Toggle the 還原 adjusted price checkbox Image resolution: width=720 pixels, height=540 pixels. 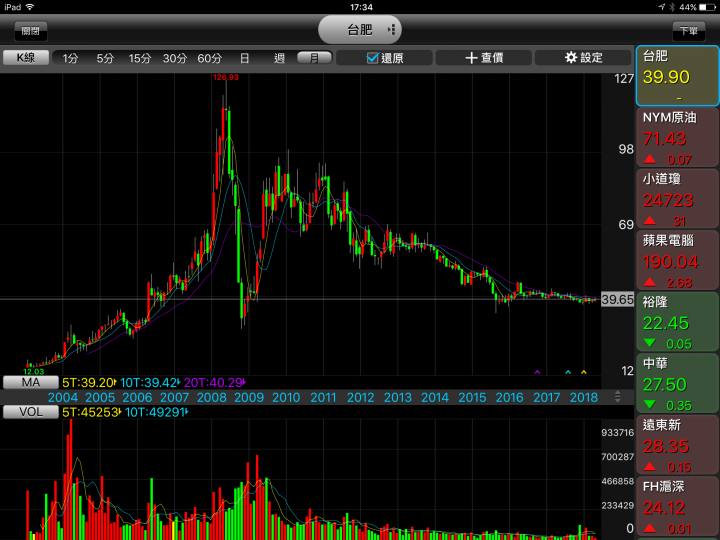(385, 57)
